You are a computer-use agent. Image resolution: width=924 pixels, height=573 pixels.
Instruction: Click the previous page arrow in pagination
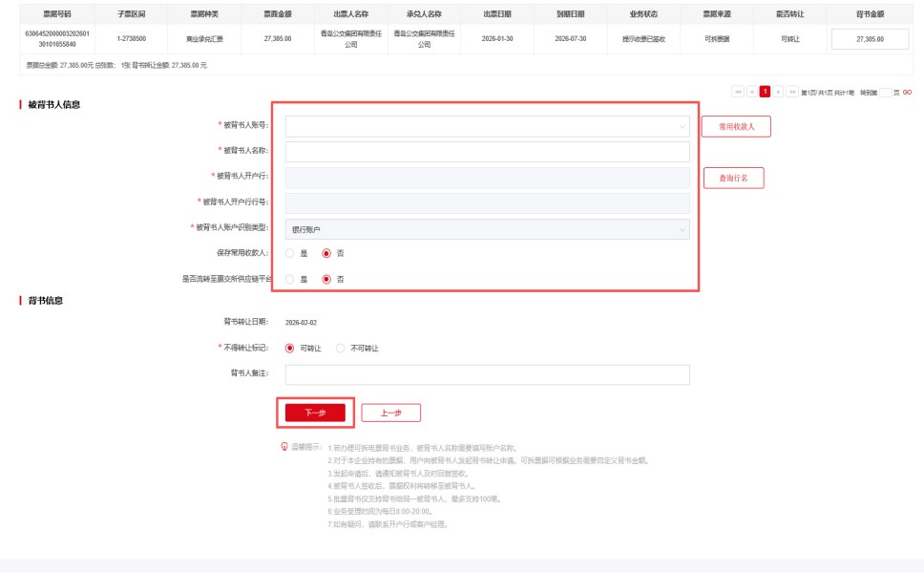(752, 92)
